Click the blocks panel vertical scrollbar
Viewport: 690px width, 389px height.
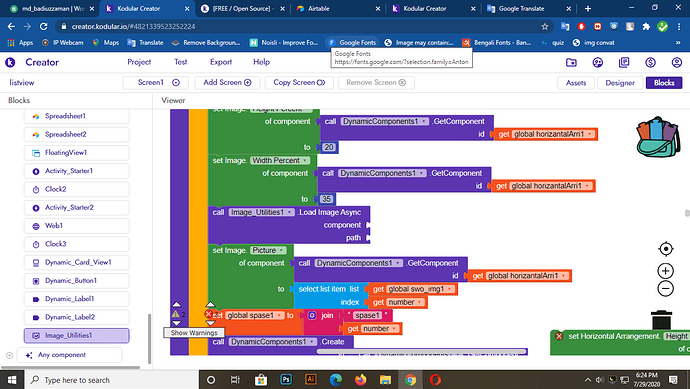coord(149,339)
